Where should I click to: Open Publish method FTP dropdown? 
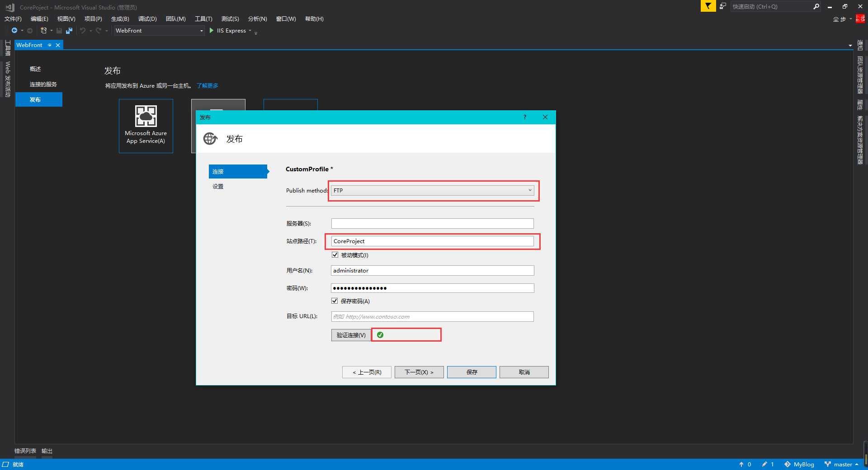(433, 190)
